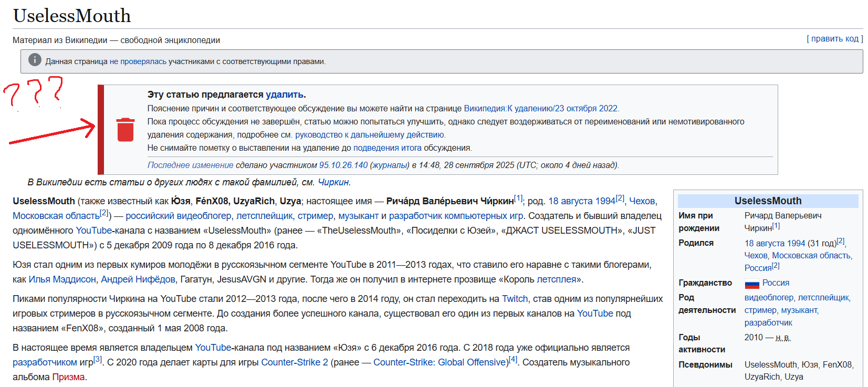Image resolution: width=868 pixels, height=387 pixels.
Task: Open the "Последнее изменение" link
Action: (191, 165)
